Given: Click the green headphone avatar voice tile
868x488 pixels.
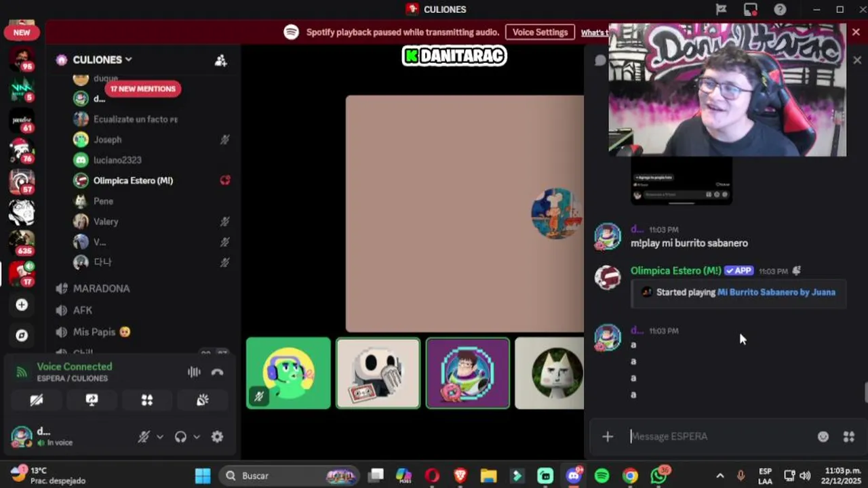Looking at the screenshot, I should 288,373.
